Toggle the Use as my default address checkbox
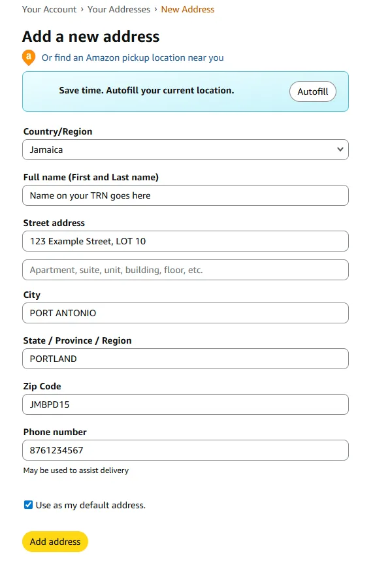This screenshot has width=373, height=588. (x=29, y=505)
